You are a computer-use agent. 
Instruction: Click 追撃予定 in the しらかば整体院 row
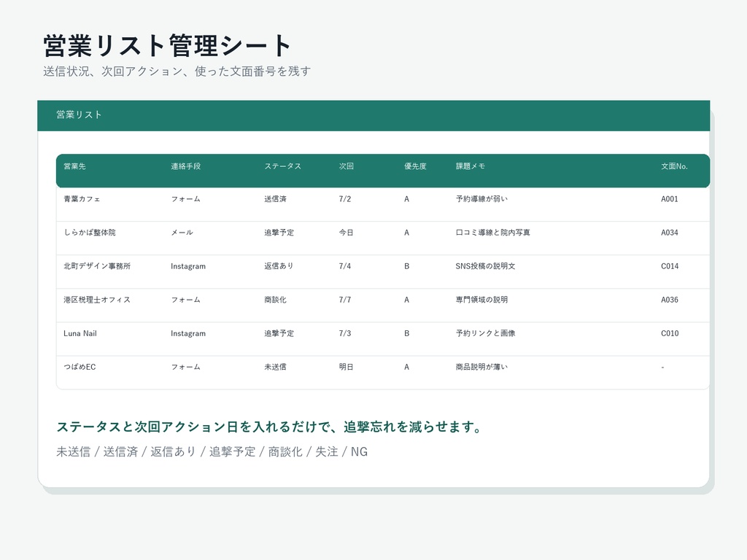coord(279,233)
